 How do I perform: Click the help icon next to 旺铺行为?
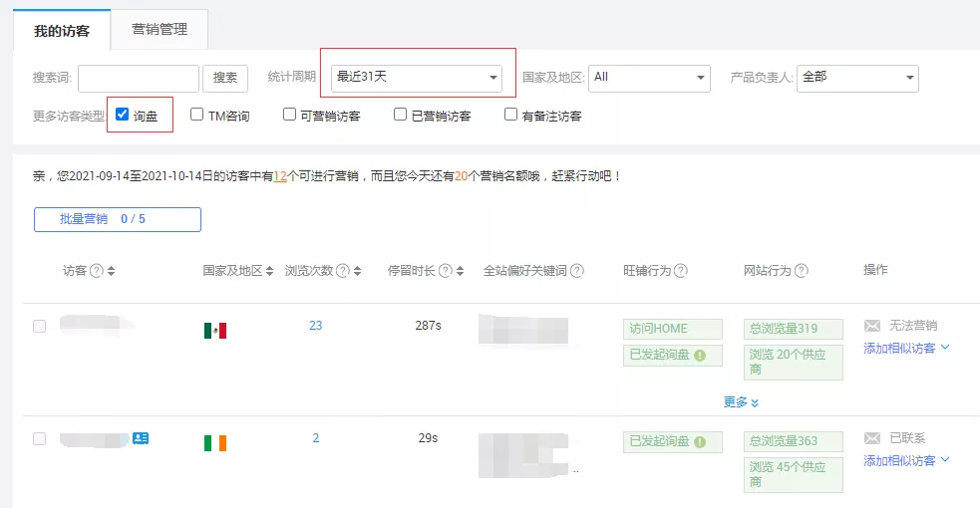pos(681,271)
